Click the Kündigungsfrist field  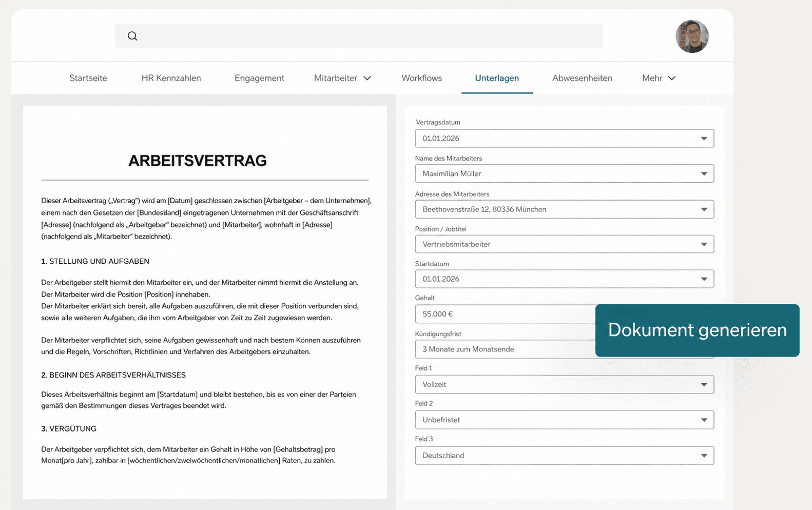point(505,349)
